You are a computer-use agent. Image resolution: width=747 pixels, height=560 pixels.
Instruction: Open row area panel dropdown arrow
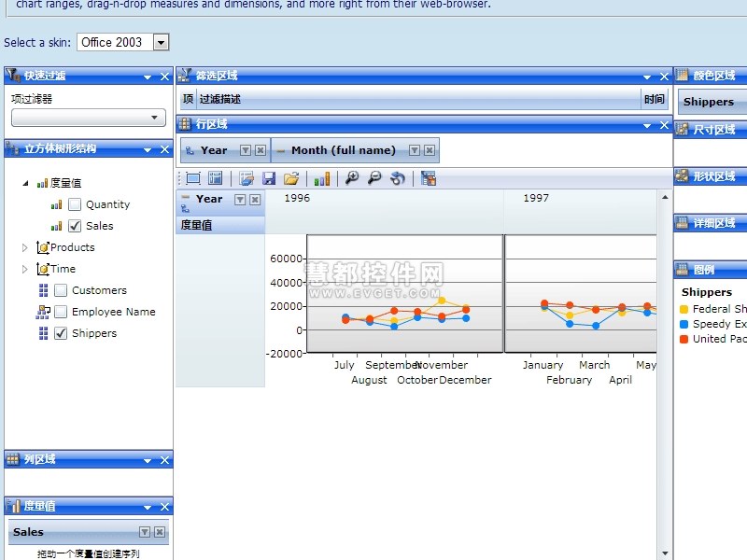pyautogui.click(x=647, y=125)
